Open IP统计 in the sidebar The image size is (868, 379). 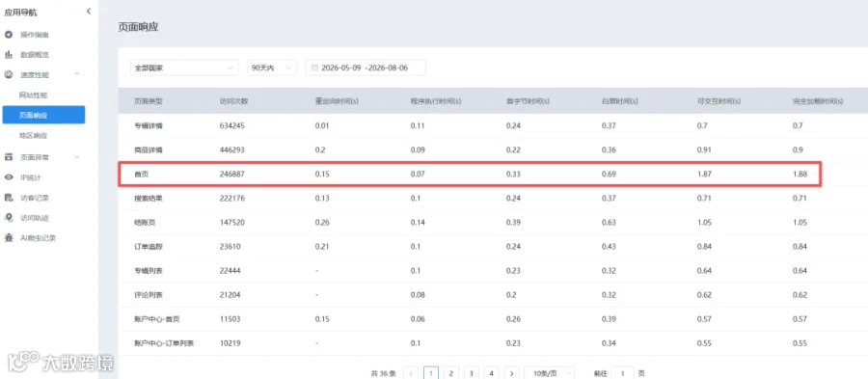pos(31,177)
